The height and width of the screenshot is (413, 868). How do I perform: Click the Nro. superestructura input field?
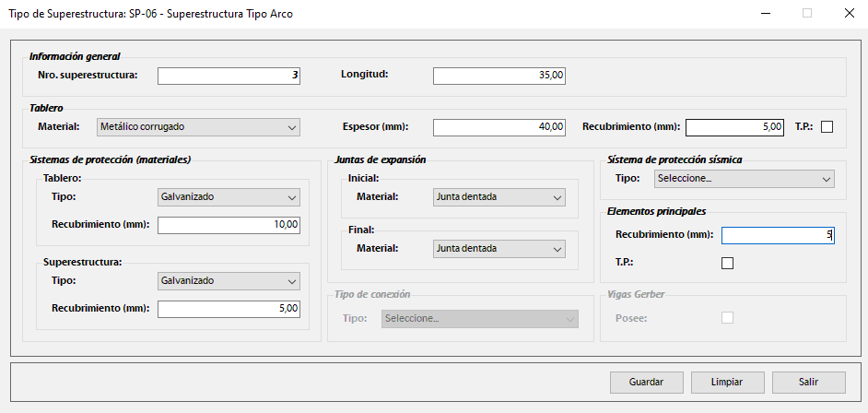pos(229,76)
